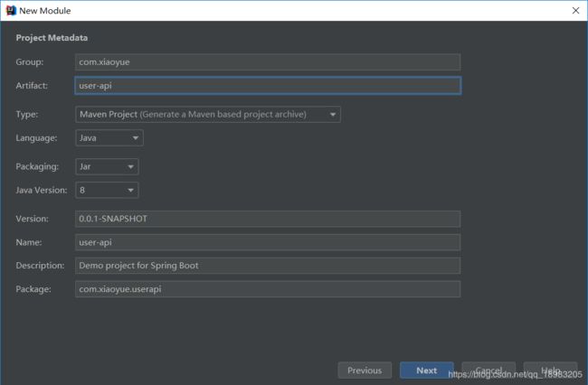Image resolution: width=588 pixels, height=385 pixels.
Task: Click the Description: label
Action: 40,266
